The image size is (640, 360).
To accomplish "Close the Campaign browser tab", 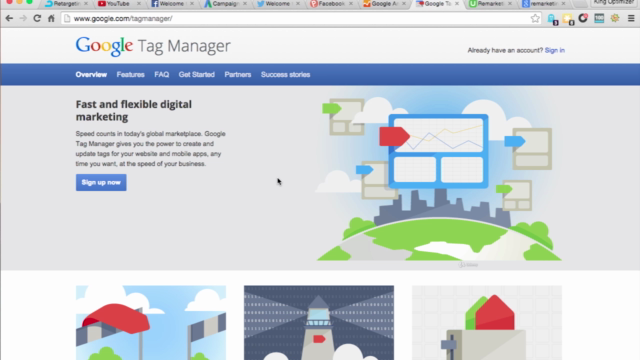I will pyautogui.click(x=245, y=4).
